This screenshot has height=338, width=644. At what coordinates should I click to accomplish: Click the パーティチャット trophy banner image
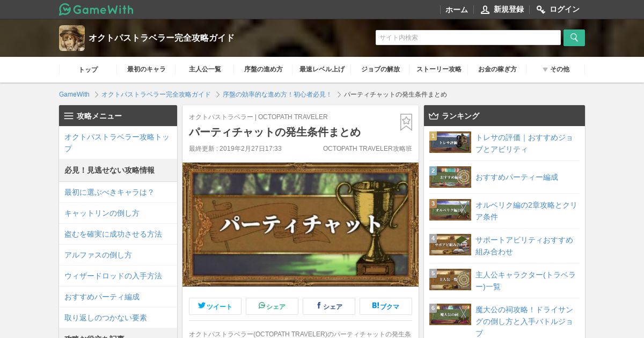[301, 224]
